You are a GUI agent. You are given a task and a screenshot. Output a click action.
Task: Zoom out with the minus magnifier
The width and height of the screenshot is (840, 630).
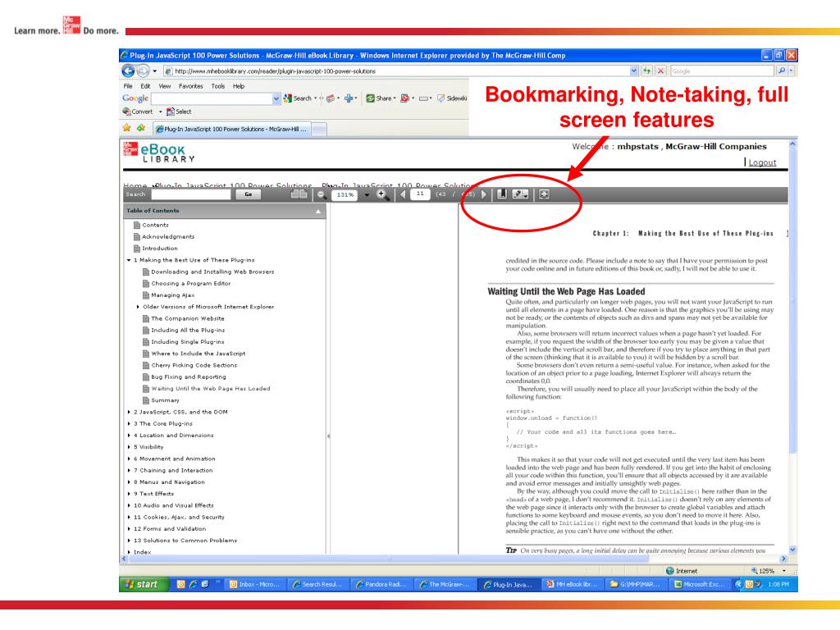coord(322,195)
